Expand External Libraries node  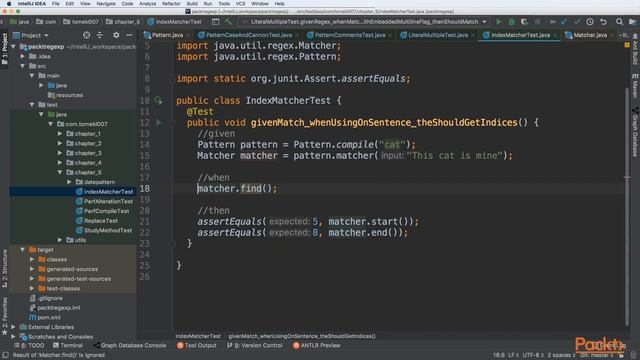pos(13,327)
